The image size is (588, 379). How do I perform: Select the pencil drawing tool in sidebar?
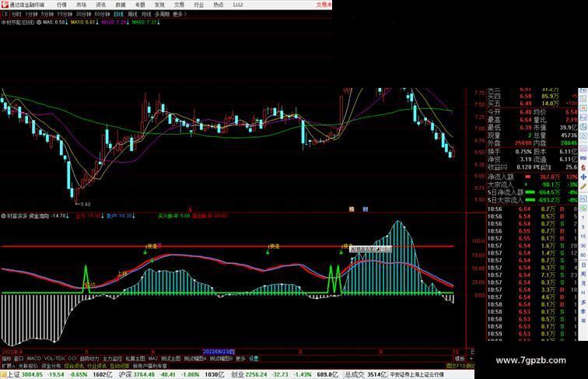[583, 187]
